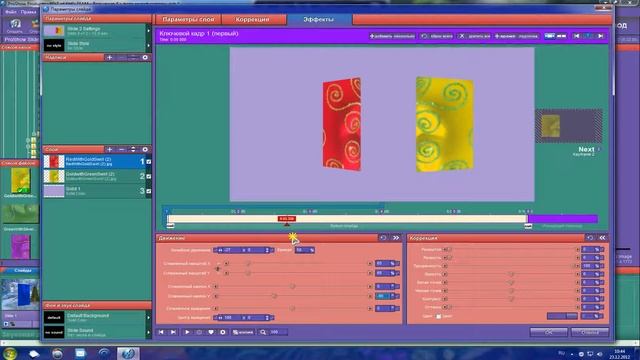Image resolution: width=640 pixels, height=360 pixels.
Task: Open preview settings gear in bottom bar
Action: pos(223,332)
